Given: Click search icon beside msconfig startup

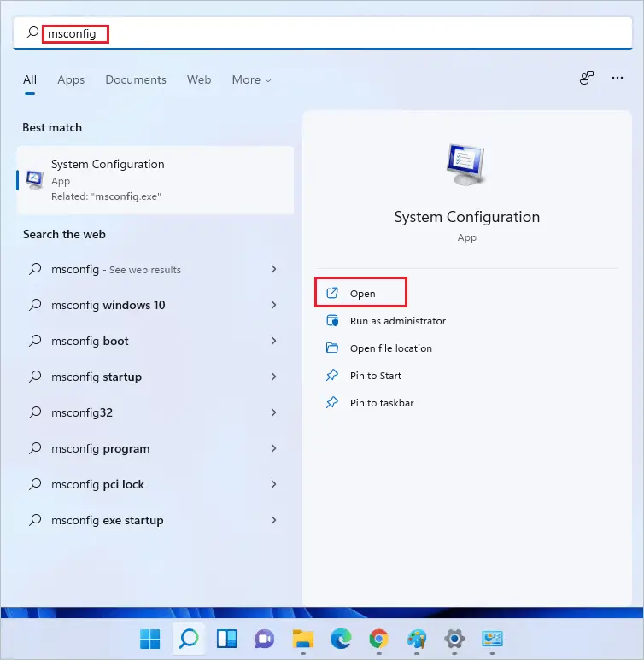Looking at the screenshot, I should (35, 376).
